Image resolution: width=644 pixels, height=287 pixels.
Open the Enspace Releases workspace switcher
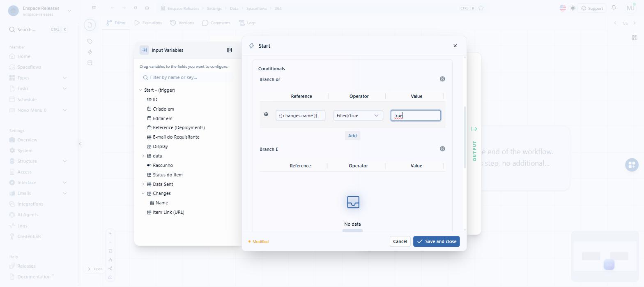tap(40, 11)
